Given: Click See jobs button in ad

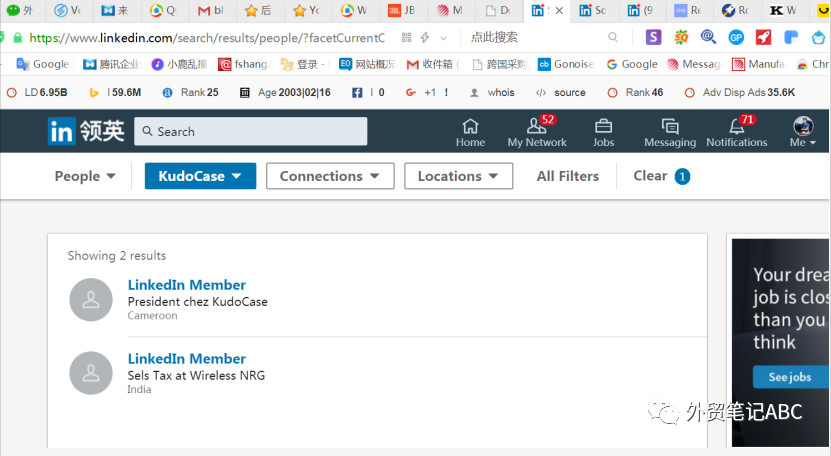Looking at the screenshot, I should [790, 377].
